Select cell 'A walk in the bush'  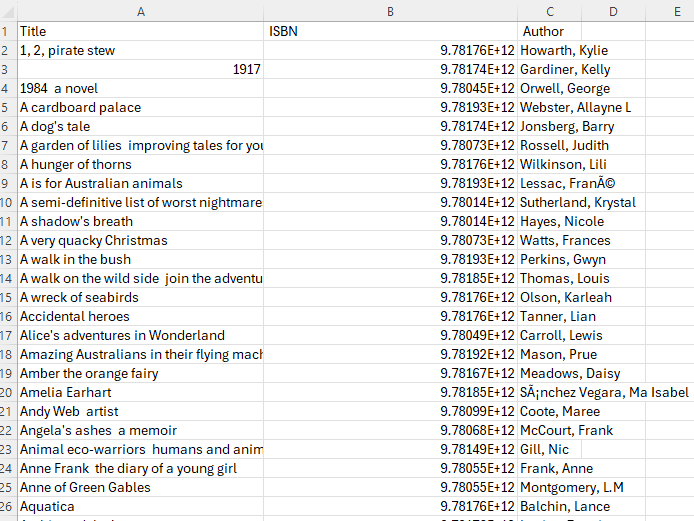pyautogui.click(x=141, y=259)
